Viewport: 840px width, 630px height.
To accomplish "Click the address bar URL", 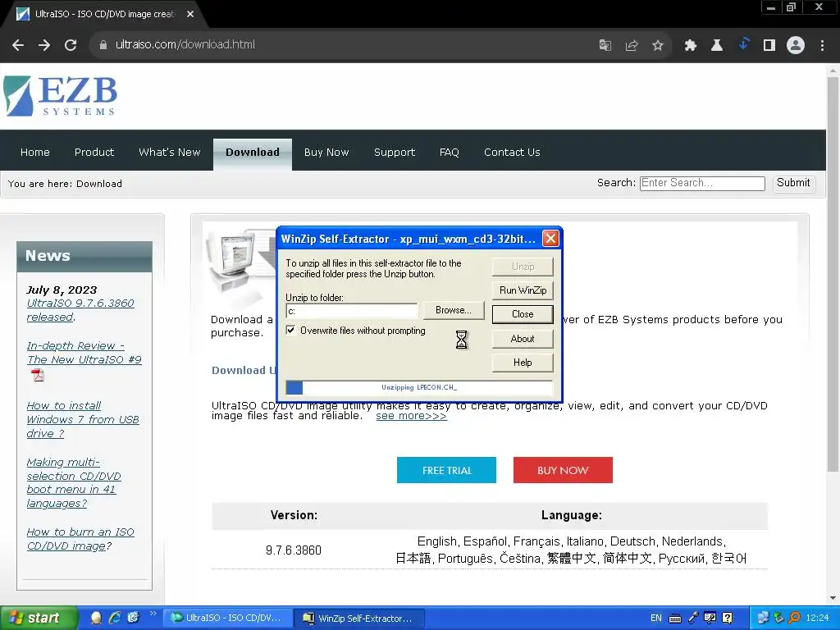I will click(185, 45).
